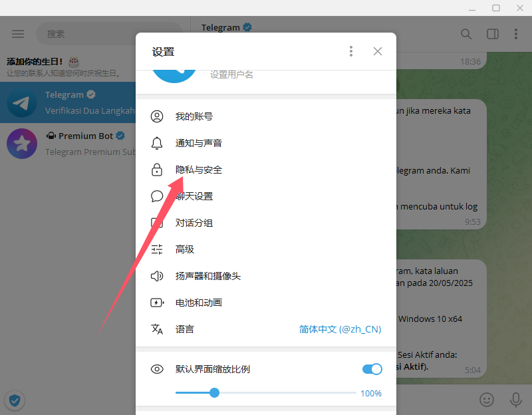Open the Premium Bot chat
The image size is (532, 415).
pos(68,144)
